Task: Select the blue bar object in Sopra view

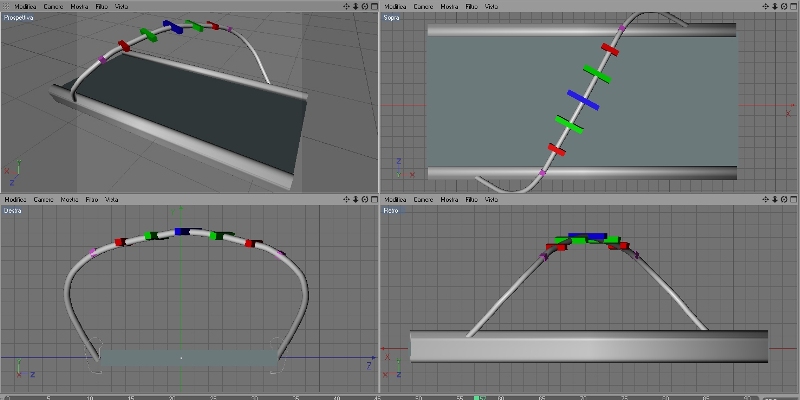Action: pos(583,100)
